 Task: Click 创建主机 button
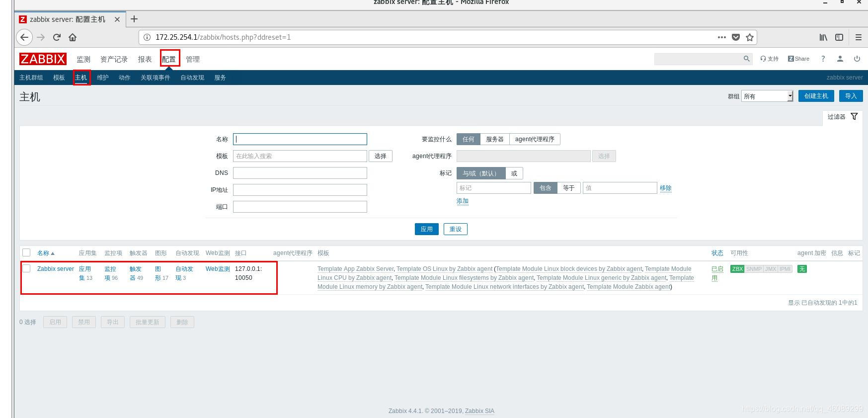click(x=816, y=96)
